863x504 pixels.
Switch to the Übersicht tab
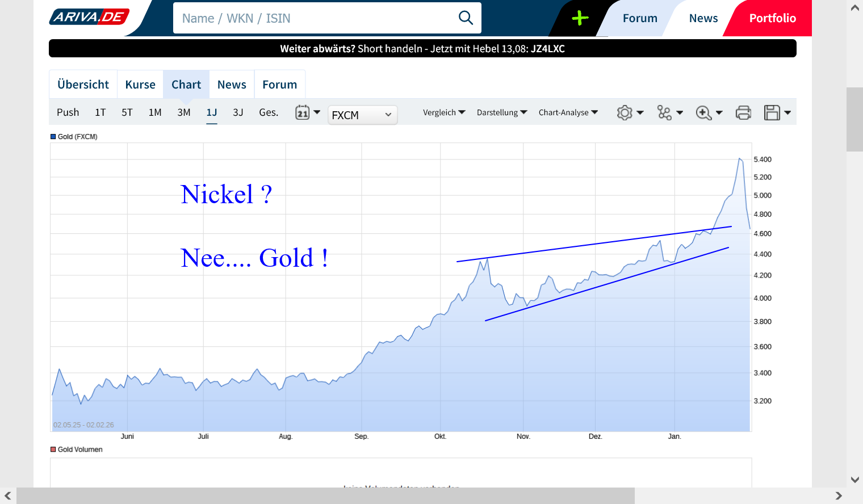[x=83, y=85]
